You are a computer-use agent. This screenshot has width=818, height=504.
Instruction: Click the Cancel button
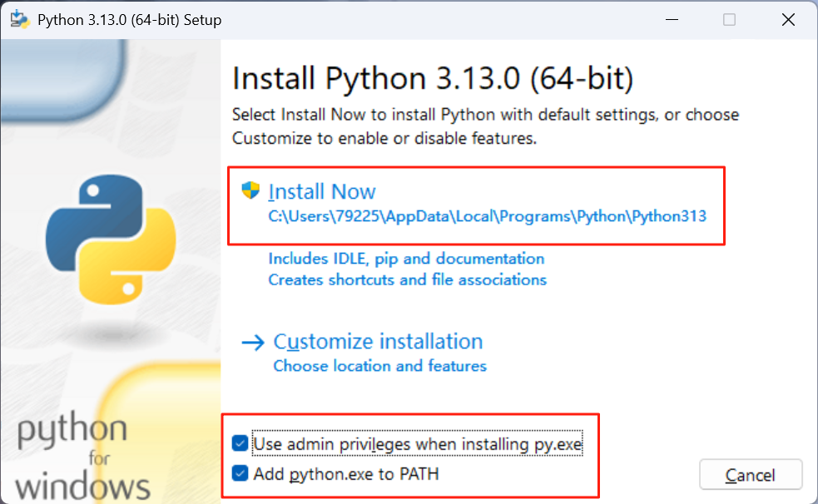click(x=751, y=474)
